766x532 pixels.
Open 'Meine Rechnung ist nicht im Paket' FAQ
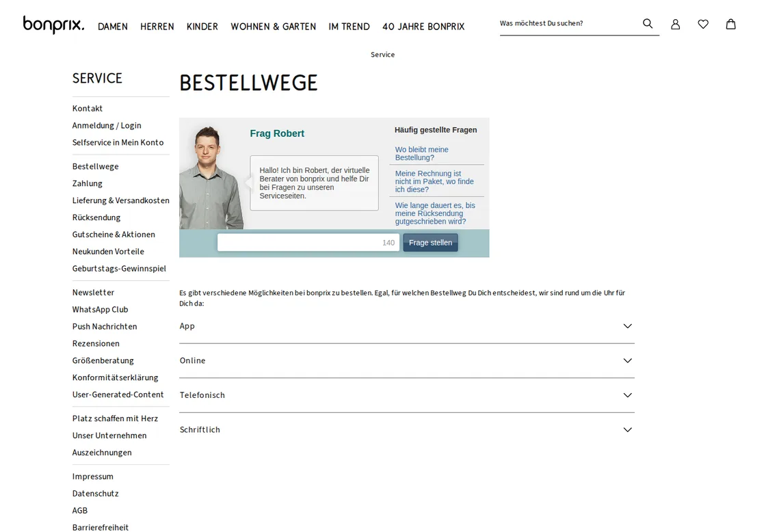point(434,181)
